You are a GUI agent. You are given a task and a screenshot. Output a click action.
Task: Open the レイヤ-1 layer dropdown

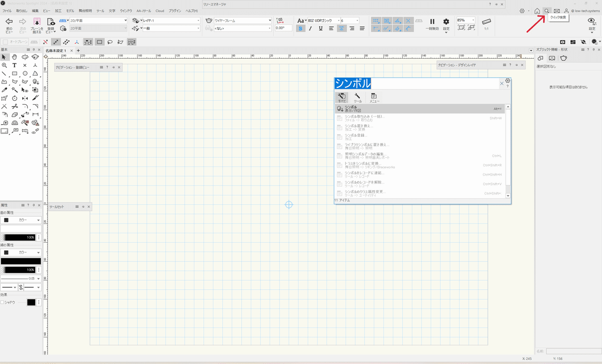[172, 21]
